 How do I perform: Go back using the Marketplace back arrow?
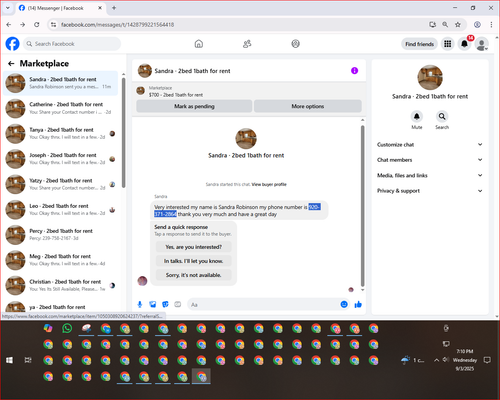coord(11,63)
